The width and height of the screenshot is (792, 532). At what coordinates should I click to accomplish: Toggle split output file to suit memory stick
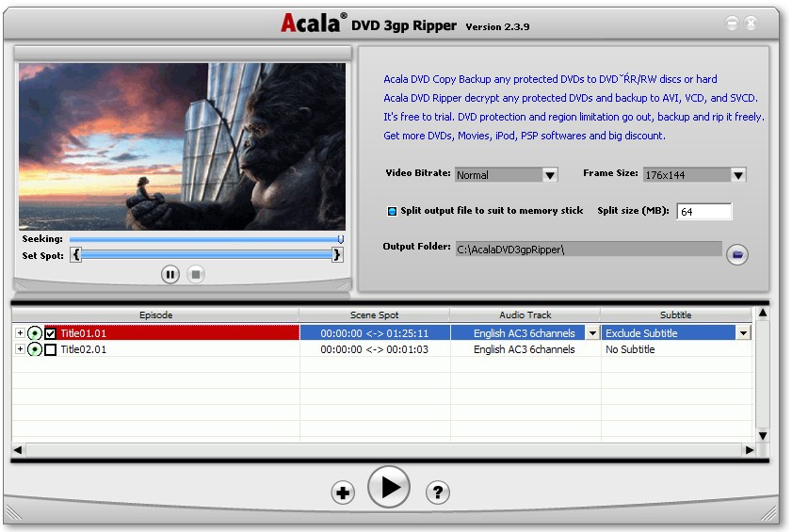392,211
